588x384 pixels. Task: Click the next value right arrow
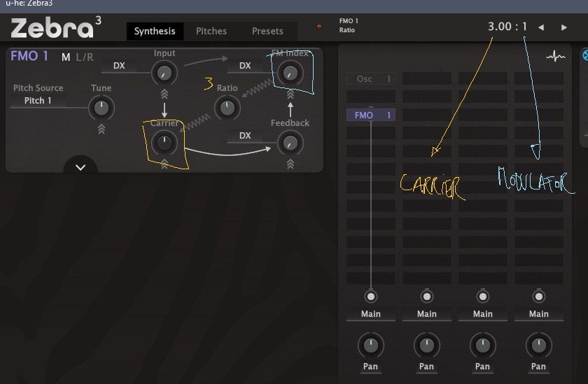[563, 27]
